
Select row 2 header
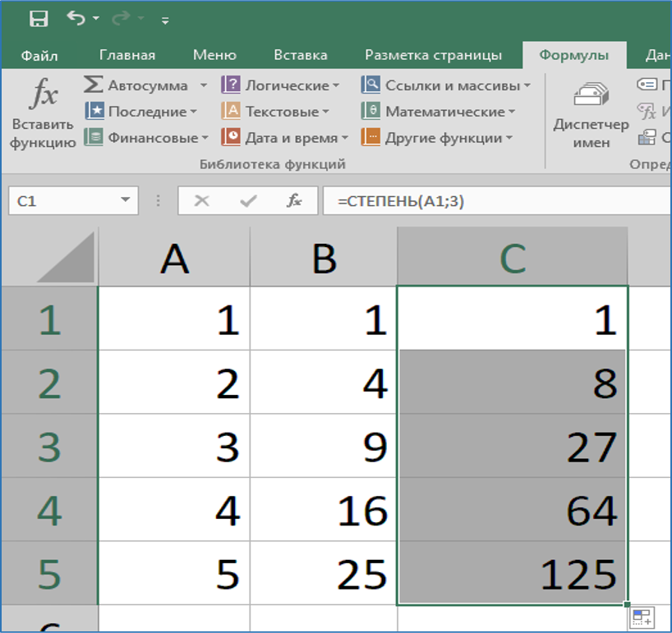49,382
